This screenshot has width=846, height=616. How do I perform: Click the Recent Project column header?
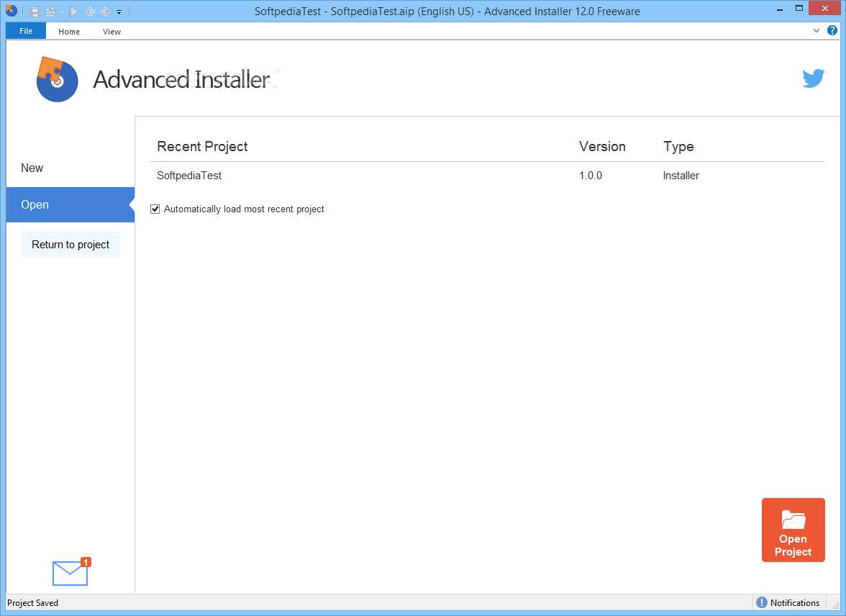(x=202, y=146)
